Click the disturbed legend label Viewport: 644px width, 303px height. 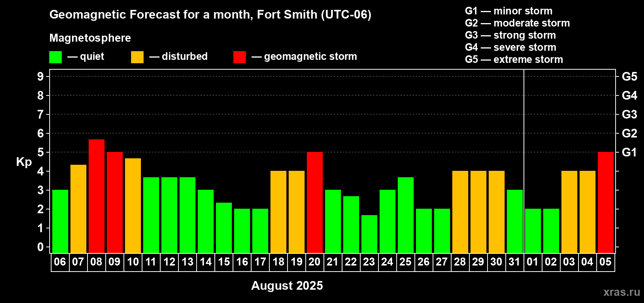tap(185, 56)
